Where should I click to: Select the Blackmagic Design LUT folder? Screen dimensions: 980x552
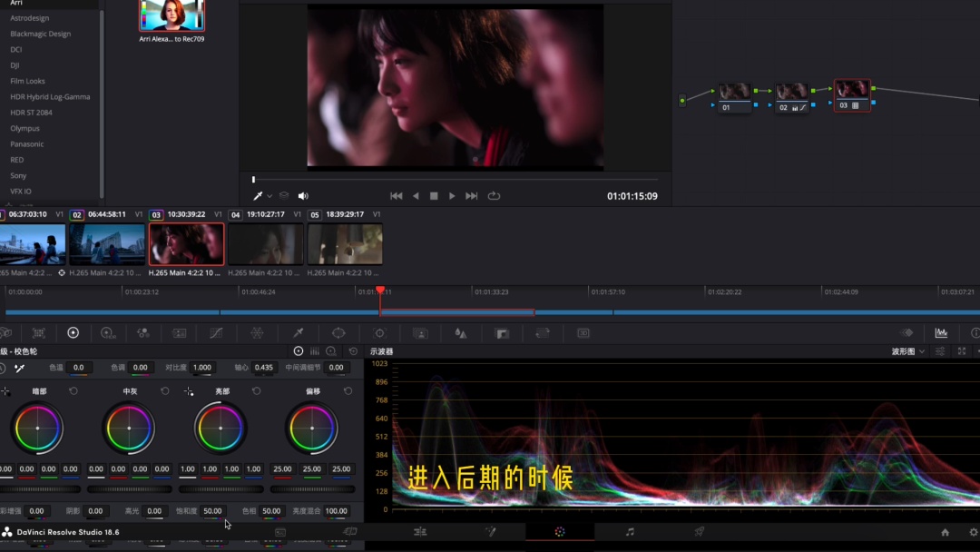(x=41, y=34)
